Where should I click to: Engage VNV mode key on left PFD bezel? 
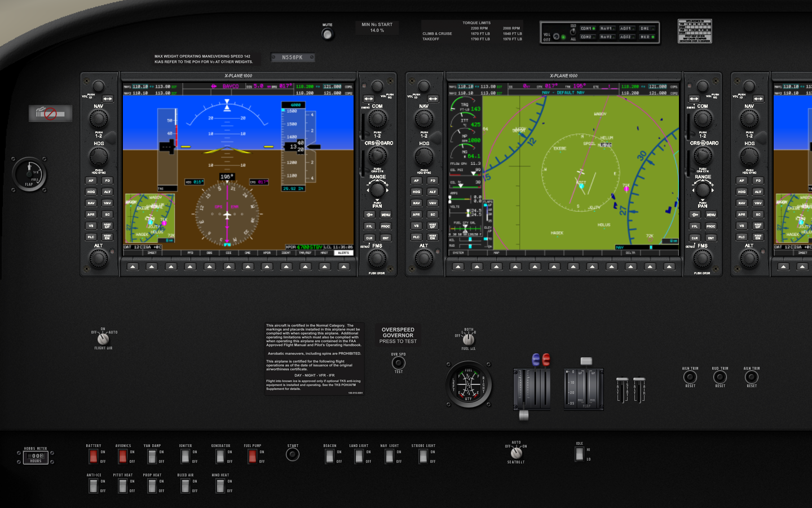pyautogui.click(x=107, y=203)
